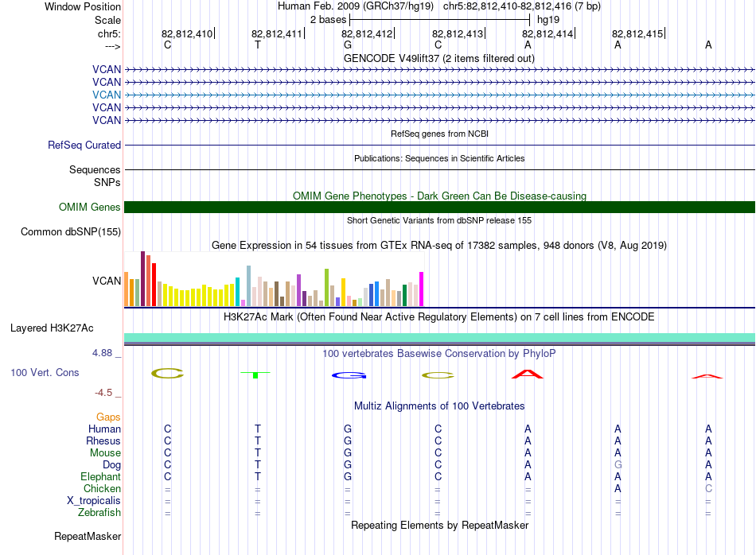Click the blue G conservation logo letter
The width and height of the screenshot is (756, 555).
click(x=349, y=375)
